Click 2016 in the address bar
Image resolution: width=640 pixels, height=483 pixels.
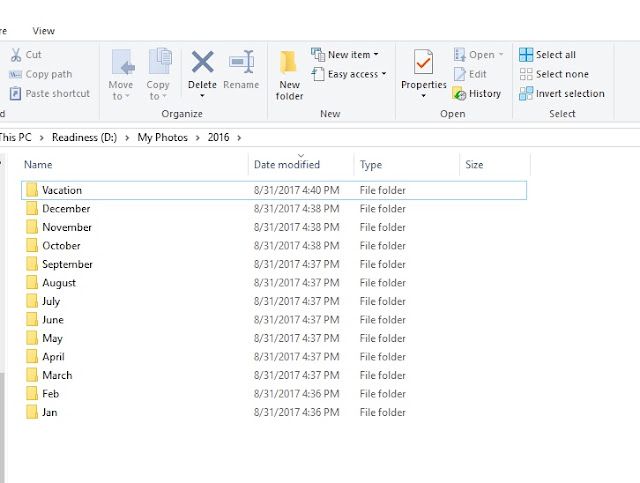click(x=218, y=138)
